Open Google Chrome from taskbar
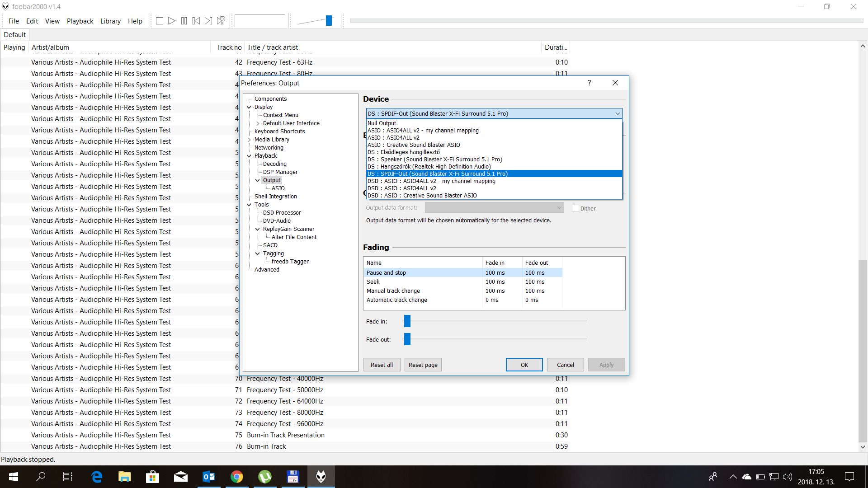Screen dimensions: 868x488 pos(237,477)
